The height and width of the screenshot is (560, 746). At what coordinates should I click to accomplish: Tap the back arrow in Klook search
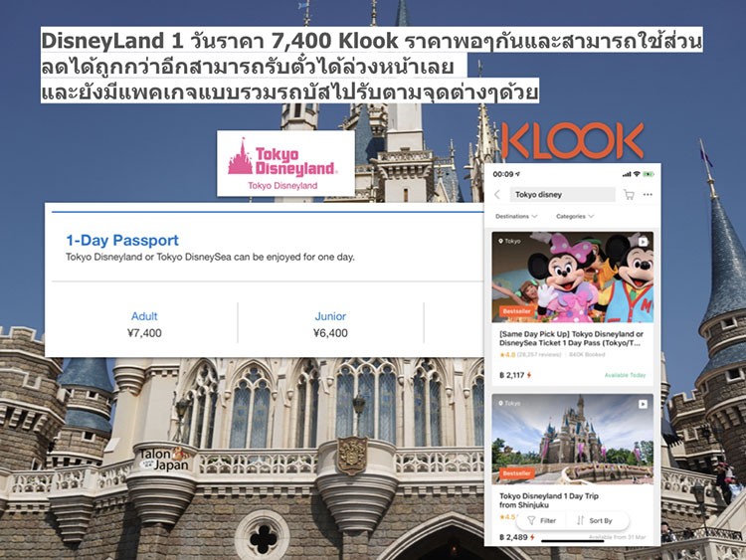point(497,195)
